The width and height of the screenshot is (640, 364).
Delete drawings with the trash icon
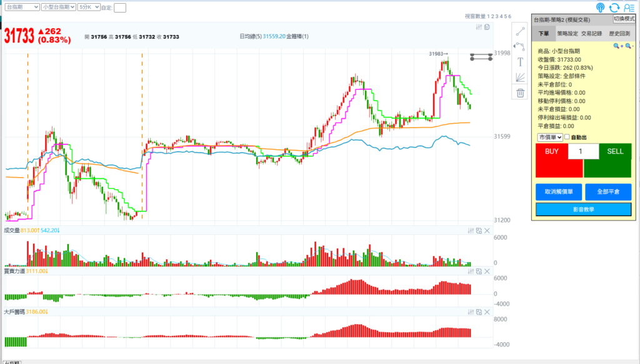520,93
